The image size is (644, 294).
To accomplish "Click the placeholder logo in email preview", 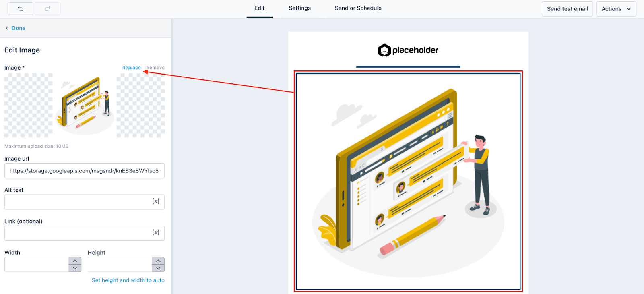I will tap(408, 50).
